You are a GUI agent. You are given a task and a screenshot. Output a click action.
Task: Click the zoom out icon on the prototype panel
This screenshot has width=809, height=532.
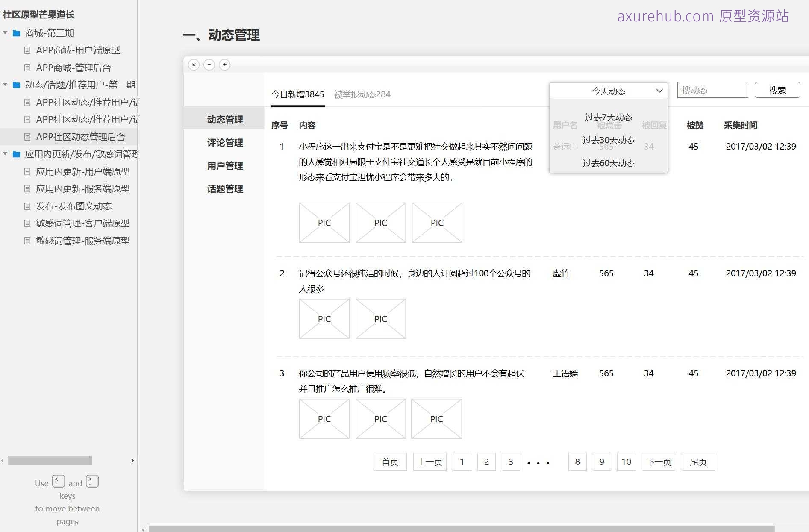[x=209, y=65]
